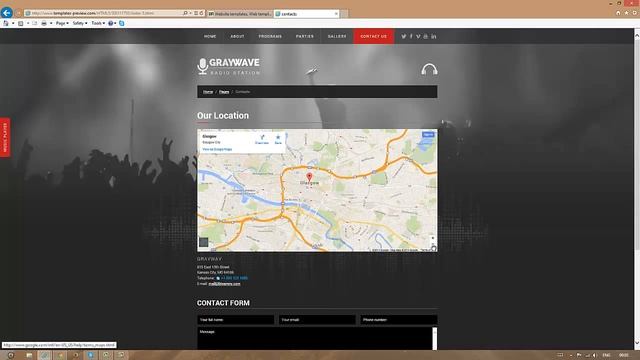
Task: Click the telephone number link
Action: 234,278
